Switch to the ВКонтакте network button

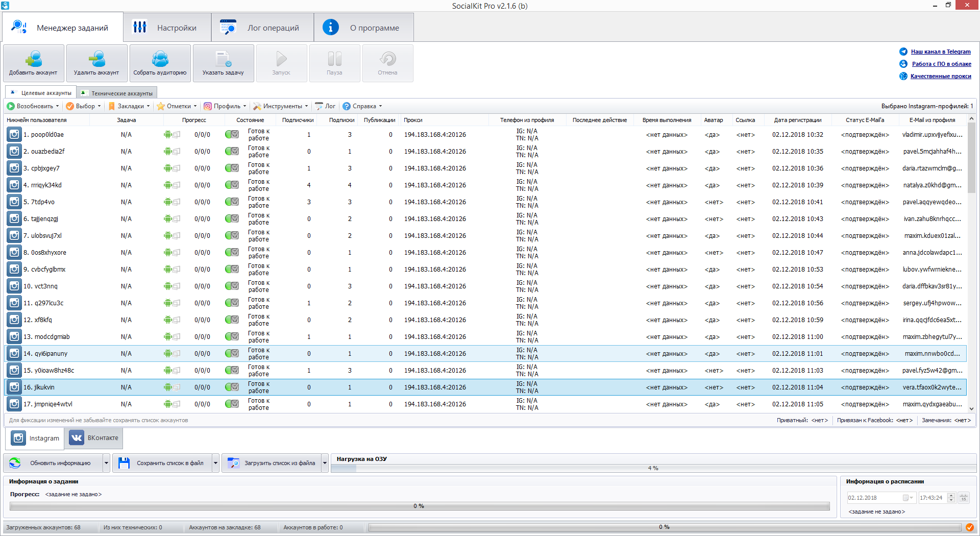tap(93, 438)
